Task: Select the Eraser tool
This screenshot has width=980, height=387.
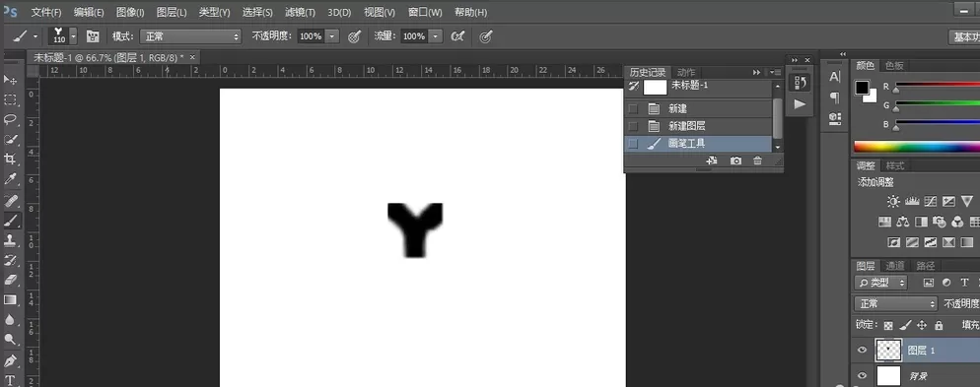Action: (x=10, y=280)
